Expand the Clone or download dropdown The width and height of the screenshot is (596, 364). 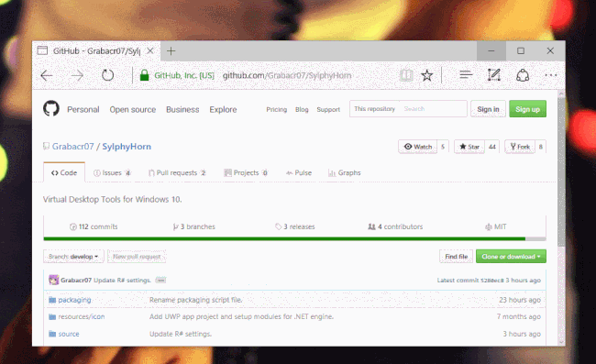coord(511,257)
